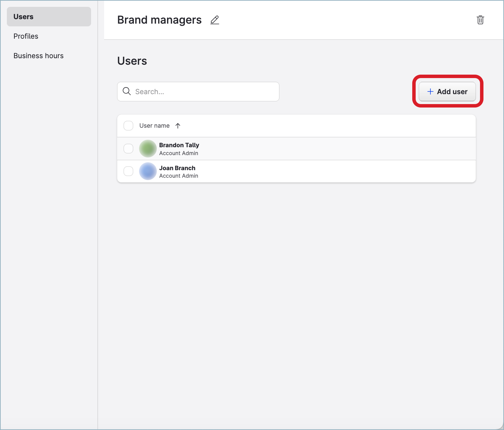Viewport: 504px width, 430px height.
Task: Click the sort arrow beside User name
Action: pos(178,126)
